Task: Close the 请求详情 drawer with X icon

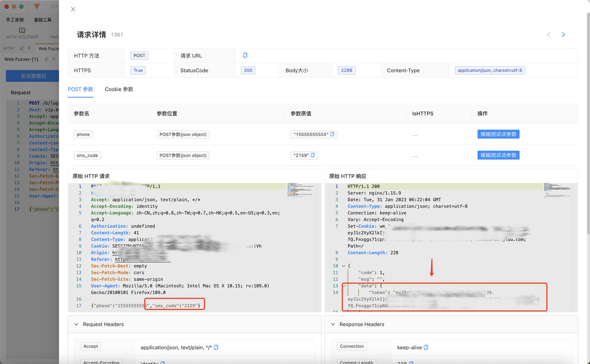Action: click(x=73, y=9)
